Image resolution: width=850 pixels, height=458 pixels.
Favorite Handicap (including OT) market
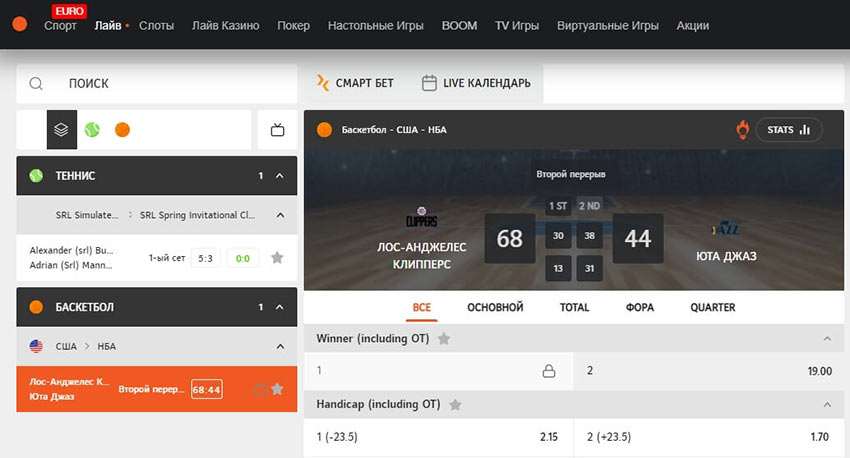[x=455, y=405]
